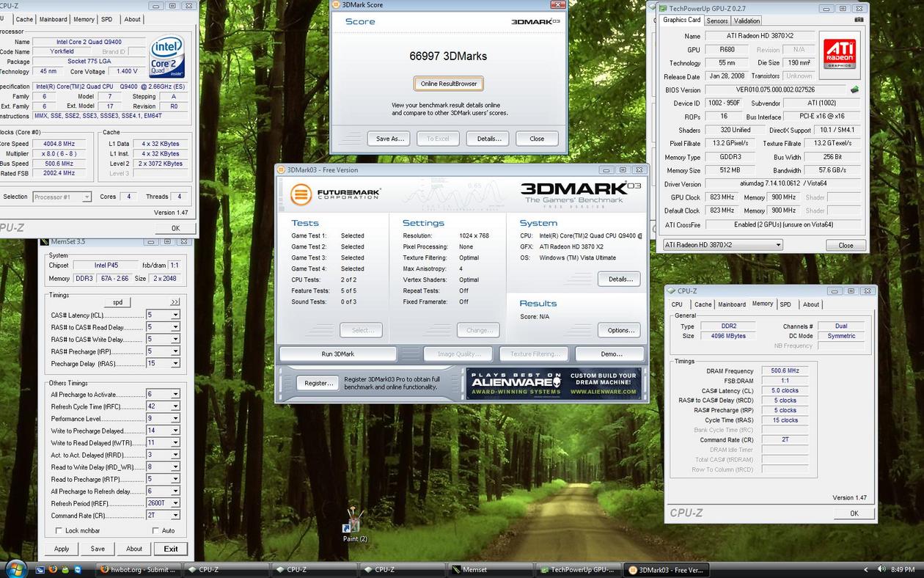
Task: Click the Alienware advertisement banner
Action: pyautogui.click(x=554, y=383)
